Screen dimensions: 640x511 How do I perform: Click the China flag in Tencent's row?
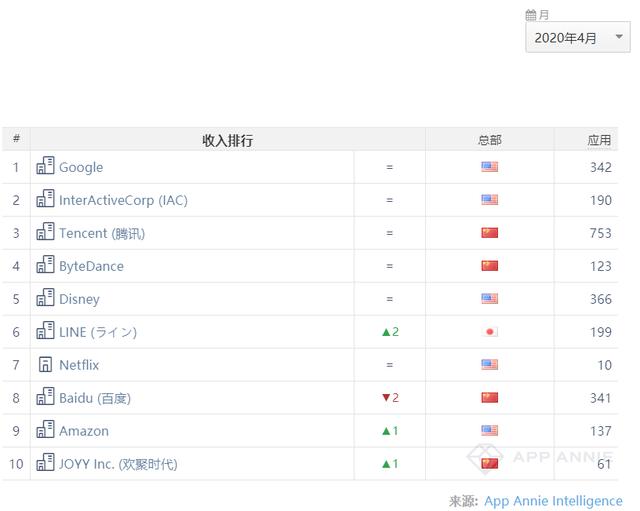coord(489,233)
